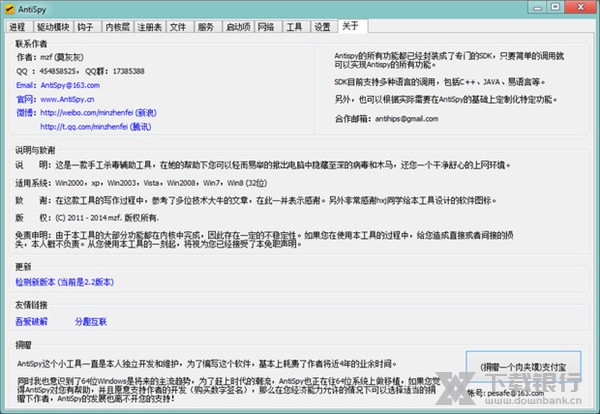Select the 关于 tab
The width and height of the screenshot is (600, 414).
pos(351,26)
